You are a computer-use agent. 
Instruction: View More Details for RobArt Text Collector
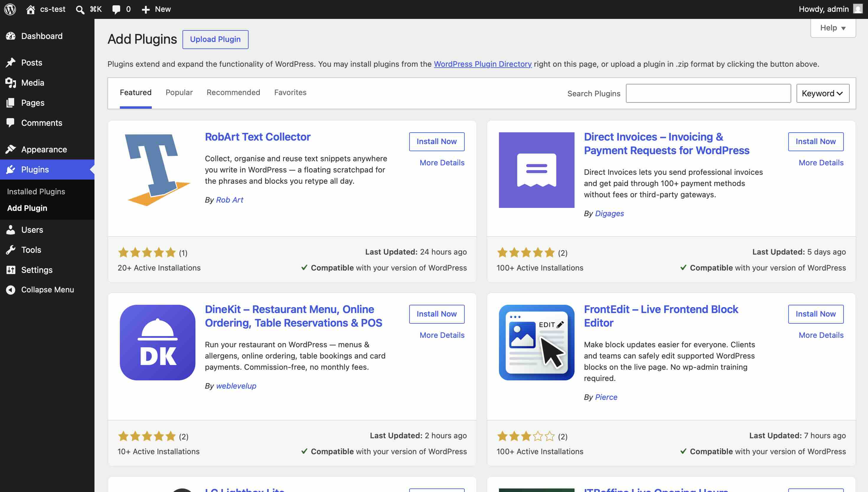442,162
